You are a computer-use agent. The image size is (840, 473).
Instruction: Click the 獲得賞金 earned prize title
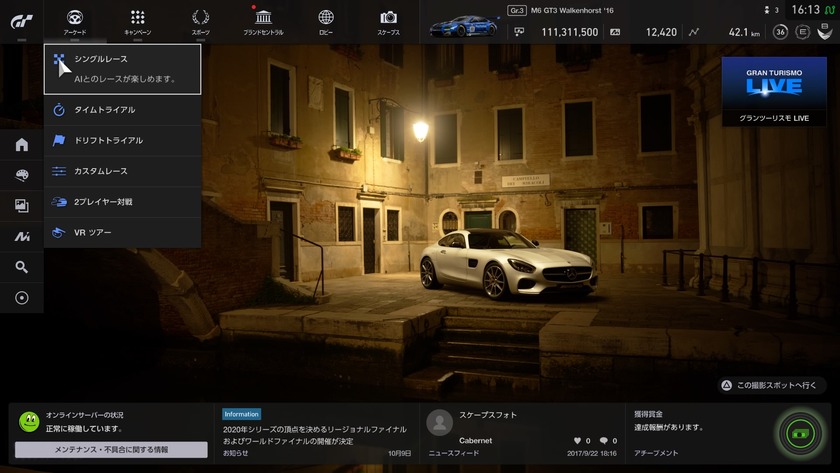648,414
